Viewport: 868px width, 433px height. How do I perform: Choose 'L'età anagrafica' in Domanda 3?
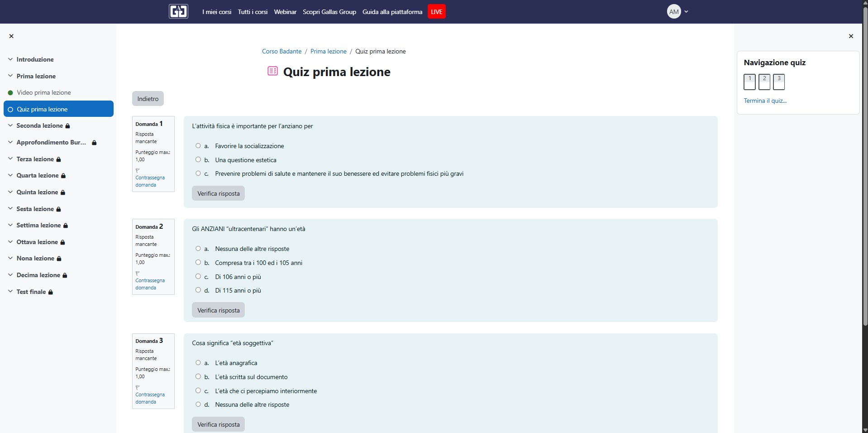coord(198,362)
